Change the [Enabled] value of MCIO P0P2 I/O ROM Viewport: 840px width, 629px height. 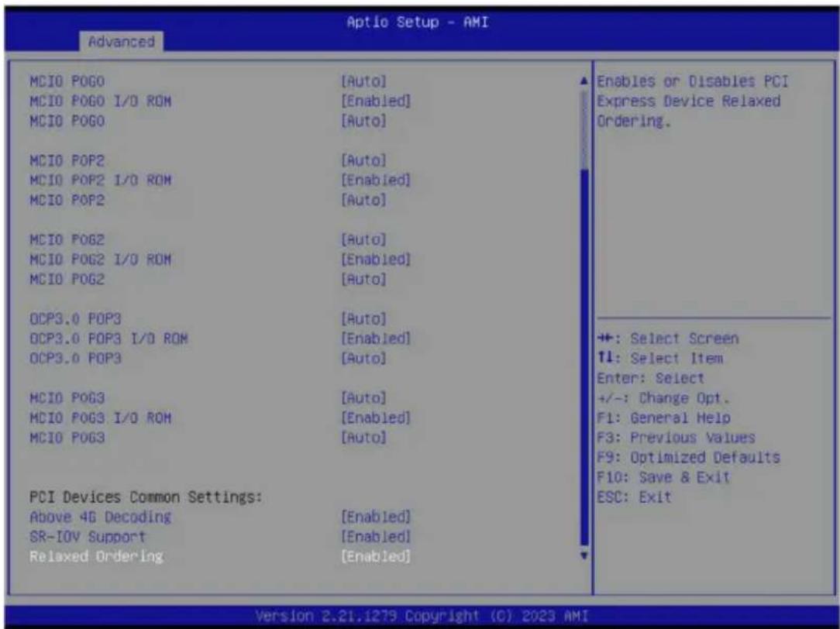coord(376,180)
